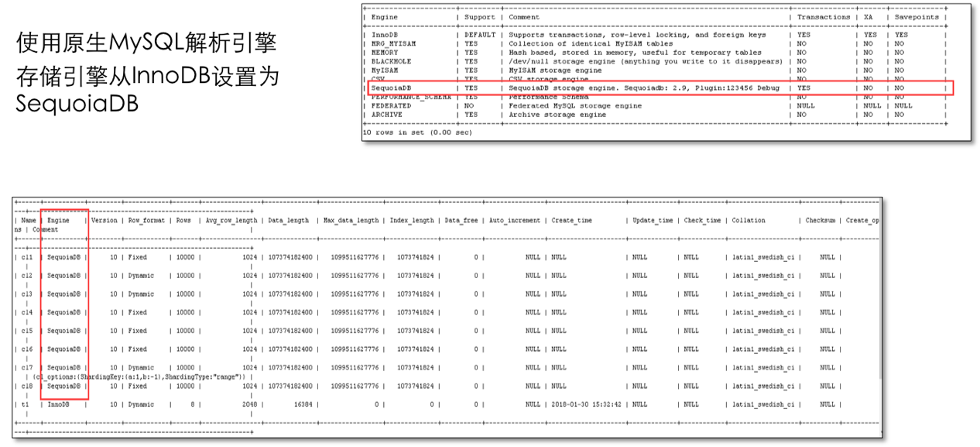Click the 'Engine' header in the lower table
980x447 pixels.
[58, 220]
